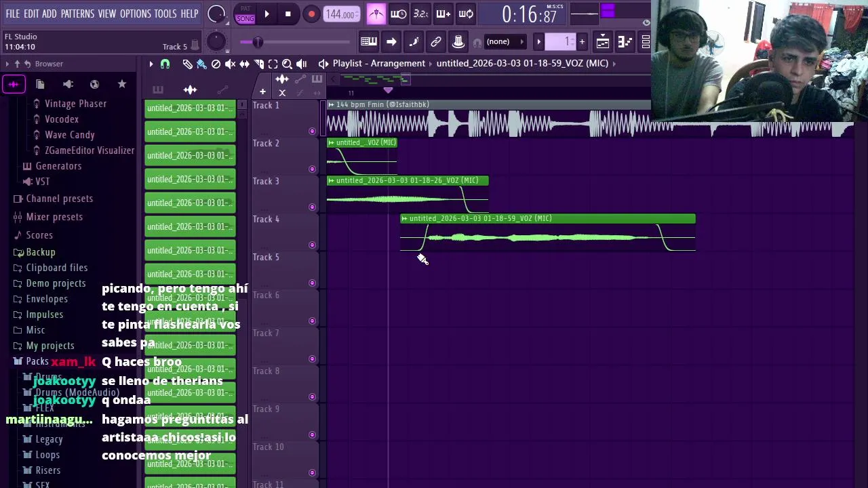Viewport: 868px width, 488px height.
Task: Open the OPTIONS menu
Action: (x=136, y=14)
